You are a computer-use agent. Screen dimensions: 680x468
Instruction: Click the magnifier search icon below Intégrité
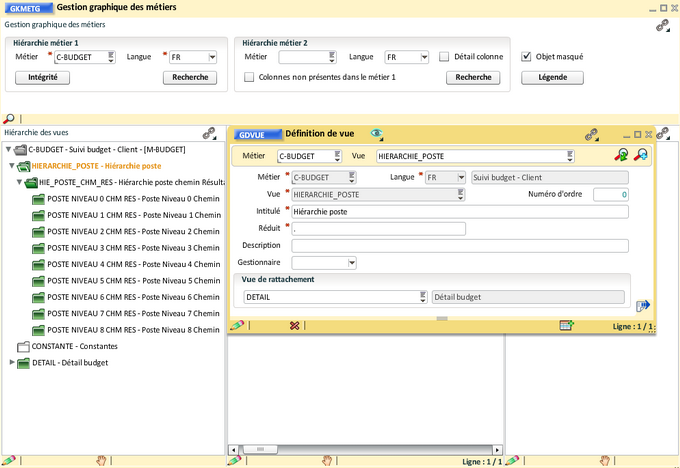click(x=9, y=118)
